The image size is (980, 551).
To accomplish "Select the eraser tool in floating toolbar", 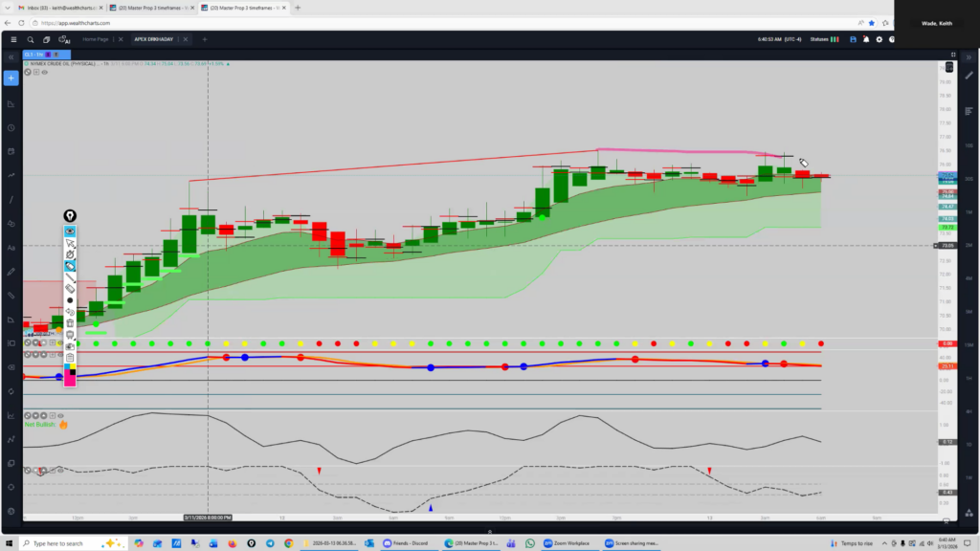I will click(70, 288).
